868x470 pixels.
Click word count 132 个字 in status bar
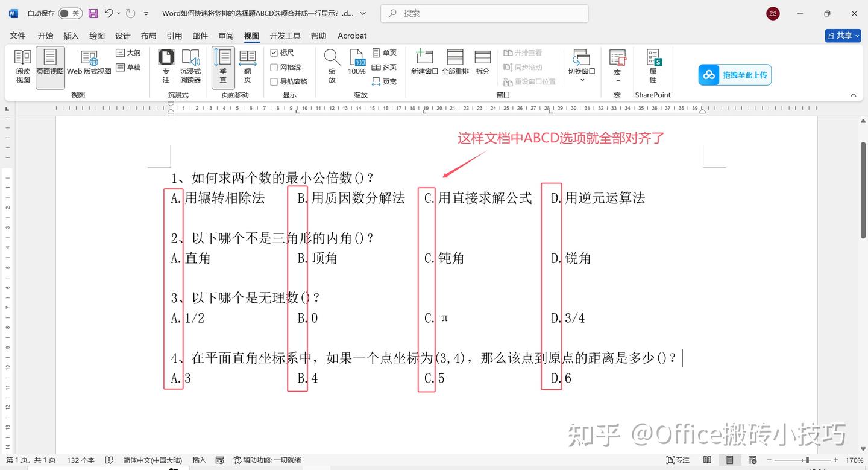80,460
